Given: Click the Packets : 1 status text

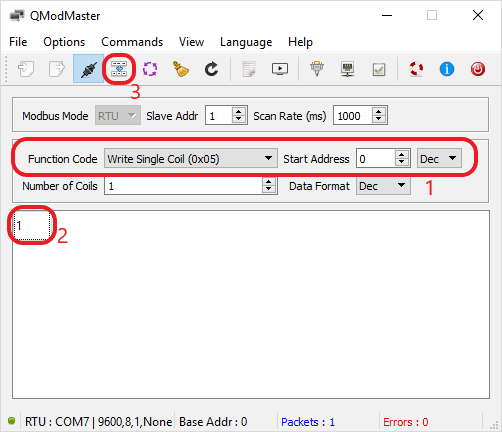Looking at the screenshot, I should point(308,422).
